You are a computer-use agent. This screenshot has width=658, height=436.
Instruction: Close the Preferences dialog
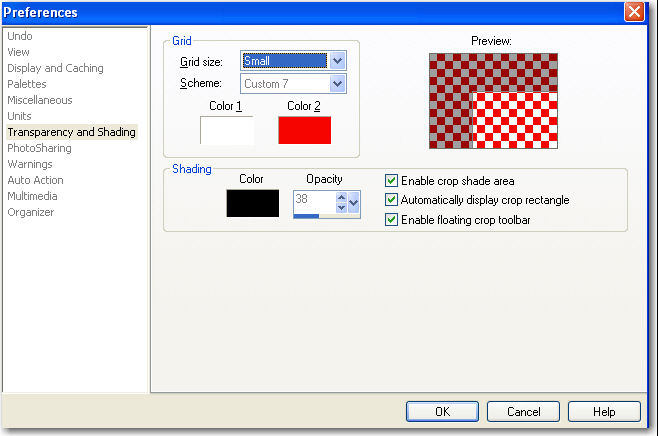(634, 12)
